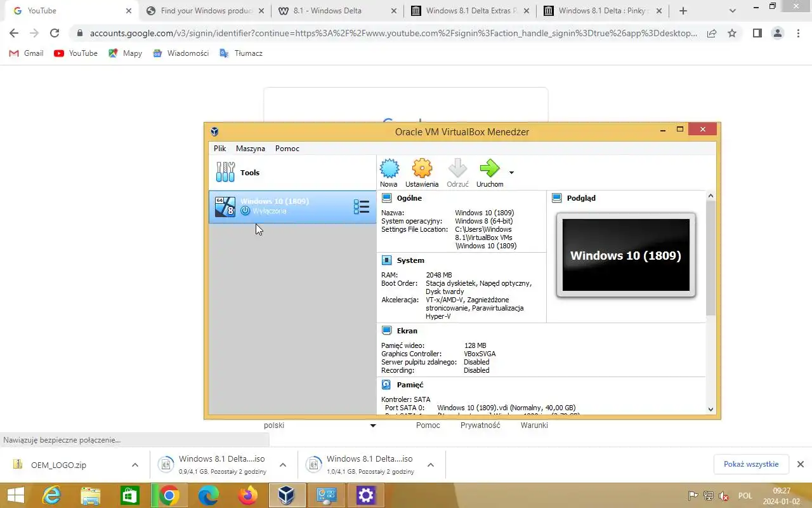This screenshot has width=812, height=508.
Task: Click the POL language indicator in tray
Action: coord(745,496)
